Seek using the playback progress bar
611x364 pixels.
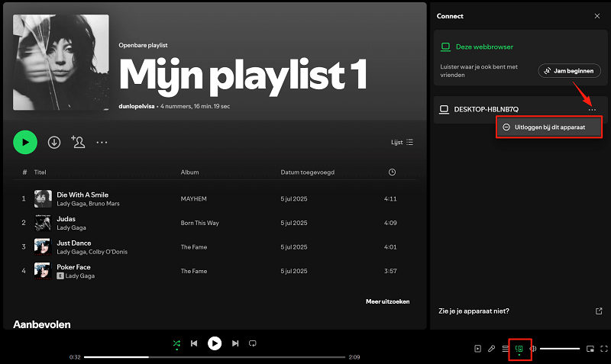point(215,357)
